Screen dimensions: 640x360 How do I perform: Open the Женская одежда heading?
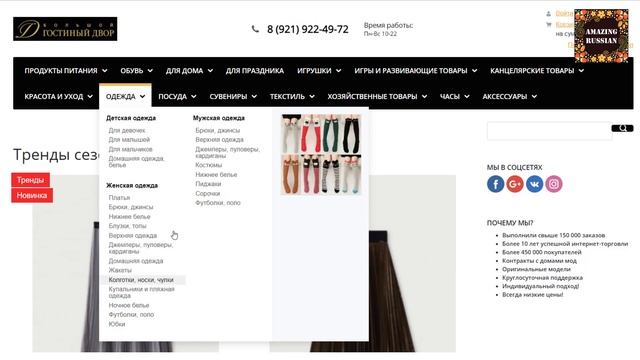point(132,185)
